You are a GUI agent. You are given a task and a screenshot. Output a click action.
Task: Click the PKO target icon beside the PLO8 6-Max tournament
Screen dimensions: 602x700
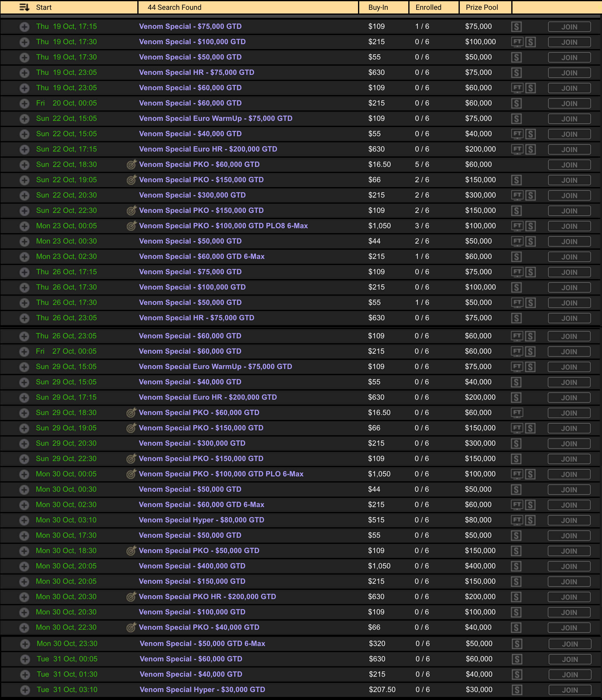coord(131,226)
